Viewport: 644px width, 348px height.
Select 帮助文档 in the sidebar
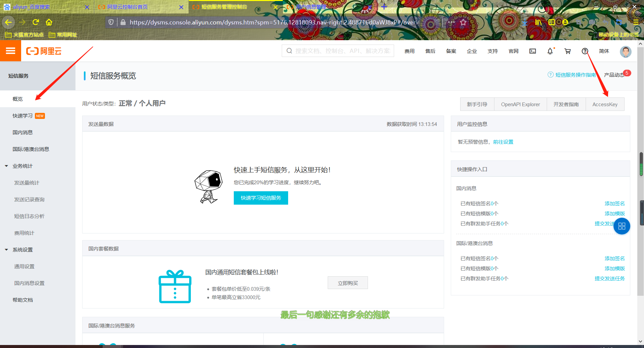tap(22, 300)
